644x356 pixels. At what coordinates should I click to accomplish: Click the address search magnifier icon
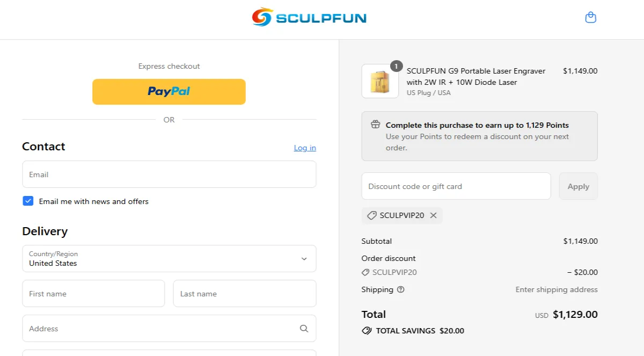click(x=304, y=329)
